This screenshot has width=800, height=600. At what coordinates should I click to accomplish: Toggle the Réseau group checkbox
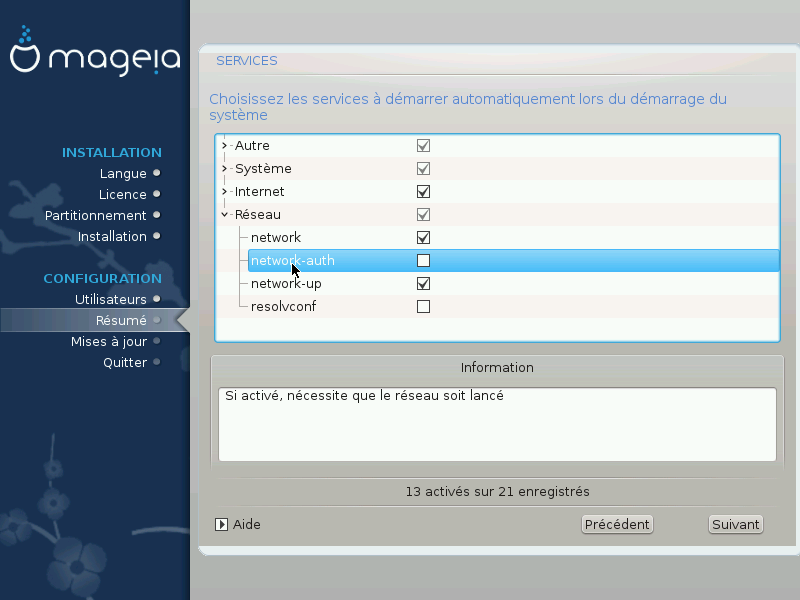coord(423,215)
